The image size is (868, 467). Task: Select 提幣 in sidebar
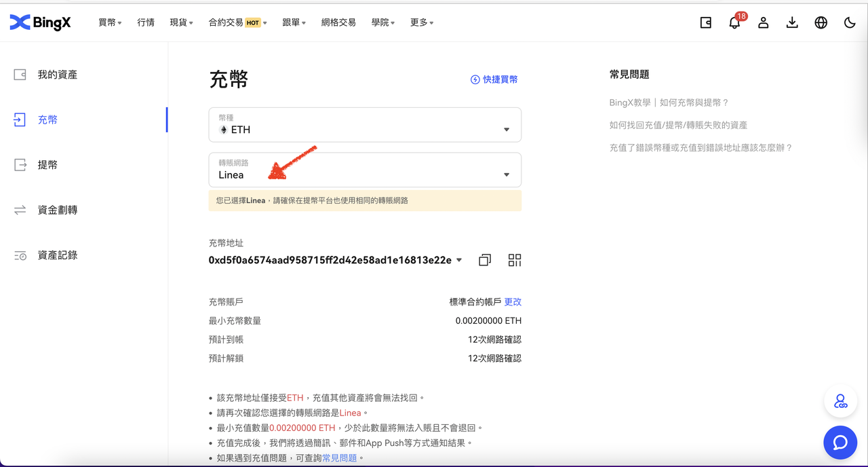tap(47, 165)
